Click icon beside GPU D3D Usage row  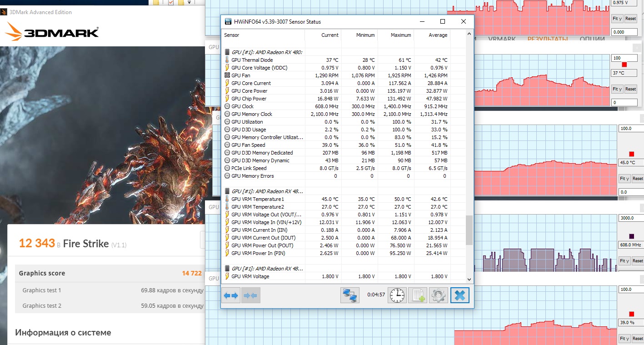[x=227, y=130]
